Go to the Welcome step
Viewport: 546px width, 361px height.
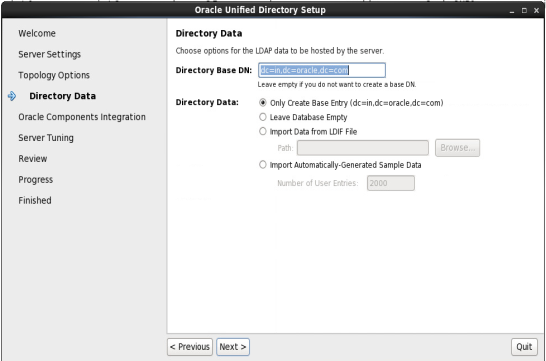pyautogui.click(x=37, y=33)
